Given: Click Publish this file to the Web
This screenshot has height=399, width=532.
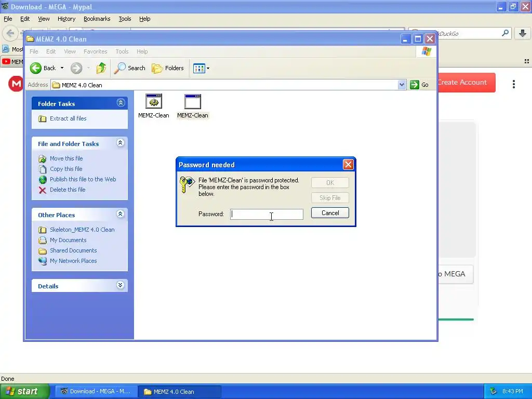Looking at the screenshot, I should 83,179.
